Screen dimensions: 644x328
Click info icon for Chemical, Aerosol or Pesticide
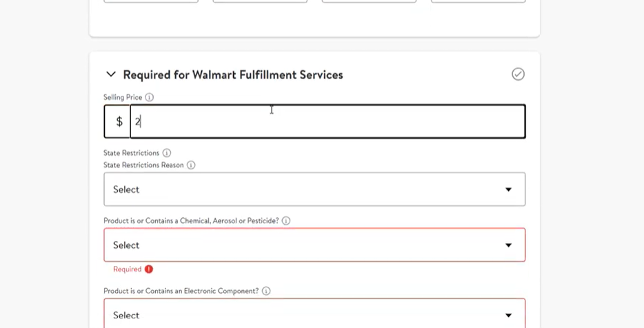(x=286, y=221)
